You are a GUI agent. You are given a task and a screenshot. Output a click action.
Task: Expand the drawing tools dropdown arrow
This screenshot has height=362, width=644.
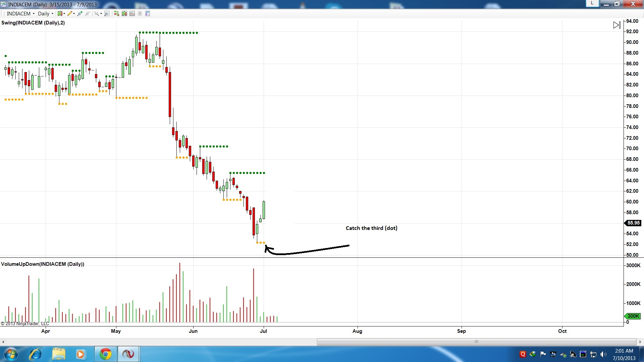pyautogui.click(x=74, y=14)
